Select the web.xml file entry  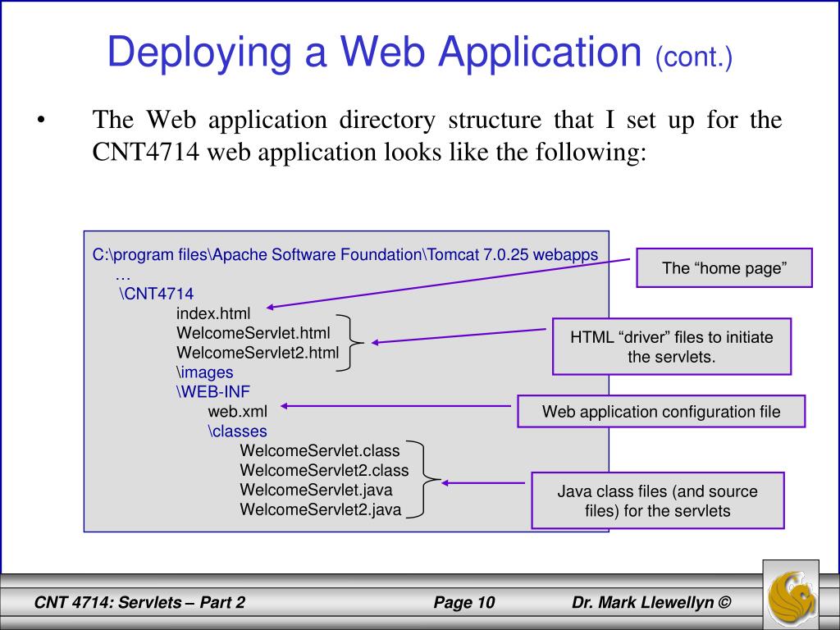(237, 412)
